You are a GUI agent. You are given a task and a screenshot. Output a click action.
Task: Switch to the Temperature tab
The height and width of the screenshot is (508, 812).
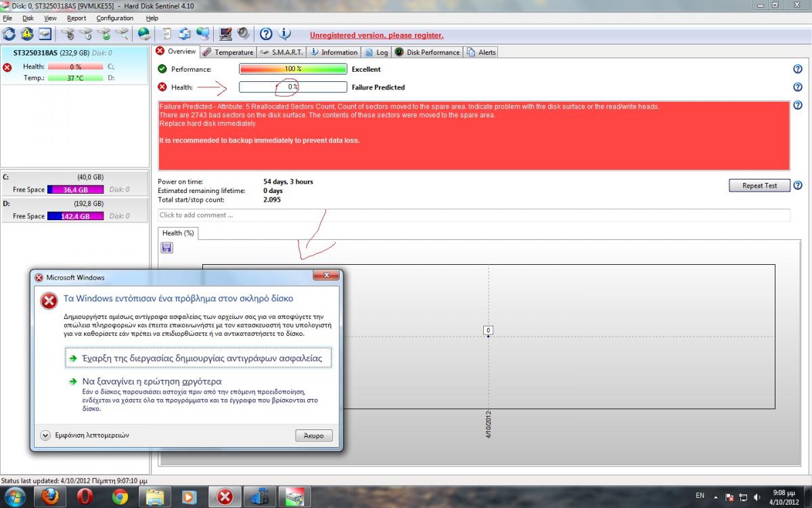[228, 52]
